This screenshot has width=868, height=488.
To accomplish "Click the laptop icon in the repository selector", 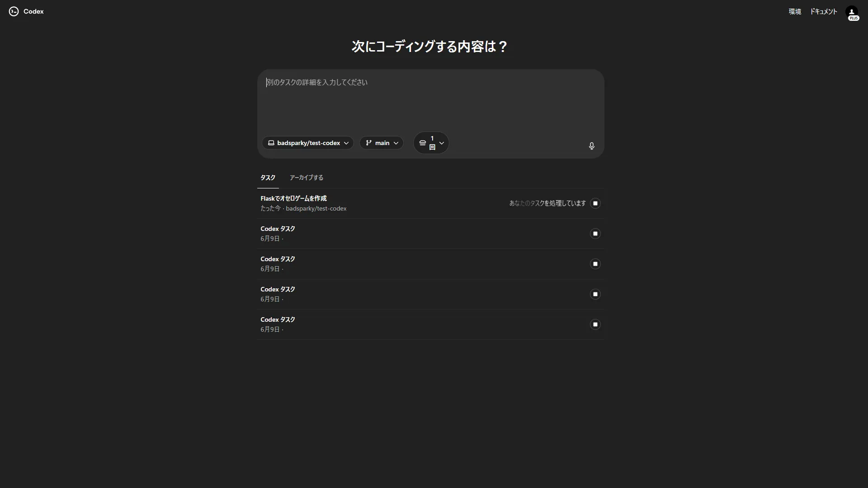I will (271, 143).
